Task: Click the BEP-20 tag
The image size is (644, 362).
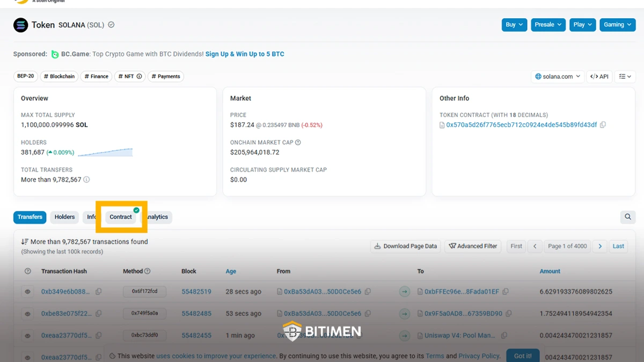Action: click(x=26, y=77)
